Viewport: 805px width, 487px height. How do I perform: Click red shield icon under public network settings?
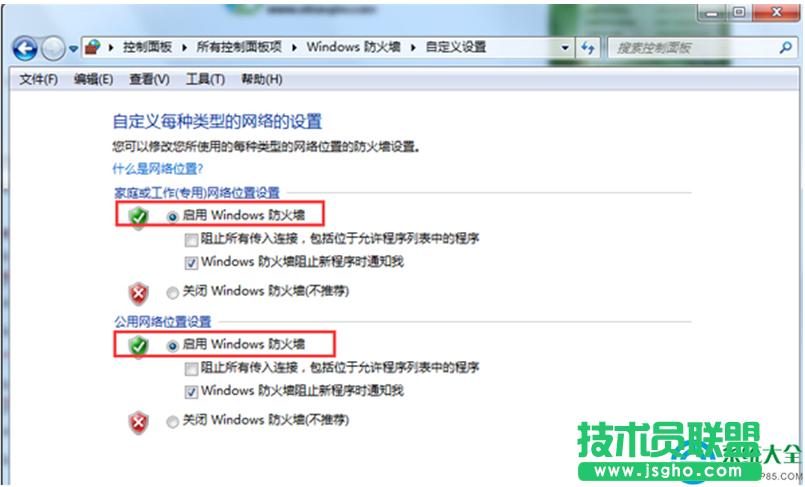139,421
